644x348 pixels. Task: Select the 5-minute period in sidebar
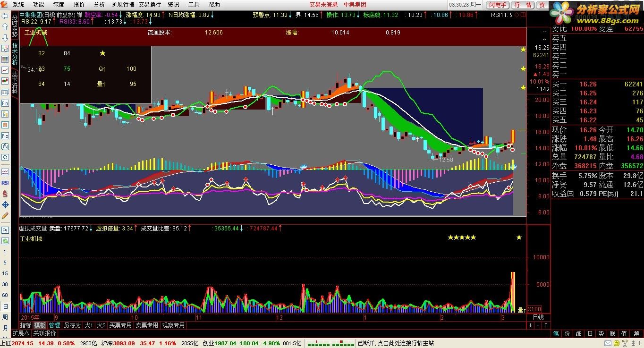[x=5, y=263]
